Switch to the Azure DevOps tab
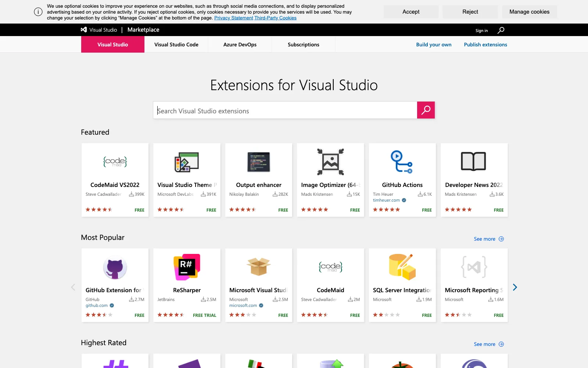 pyautogui.click(x=240, y=45)
